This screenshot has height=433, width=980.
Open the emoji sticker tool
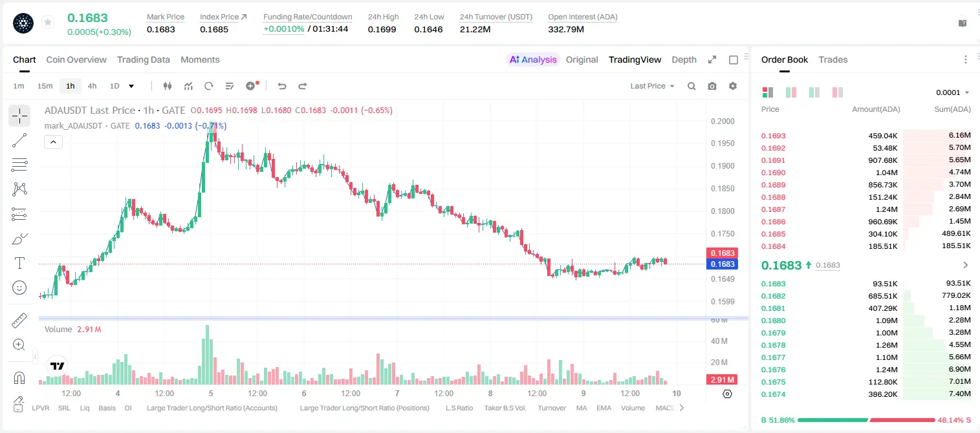[19, 288]
